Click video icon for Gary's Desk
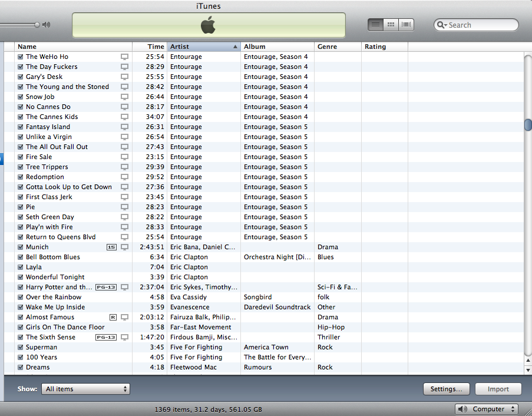532x416 pixels. coord(124,77)
